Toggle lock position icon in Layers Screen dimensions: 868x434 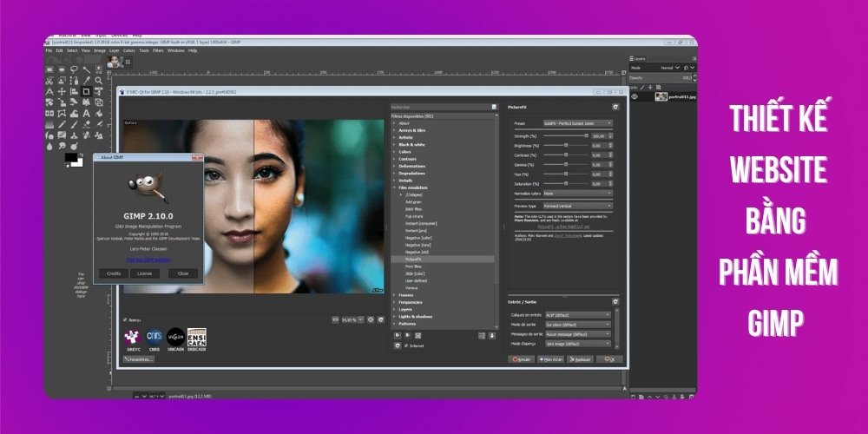(x=650, y=87)
